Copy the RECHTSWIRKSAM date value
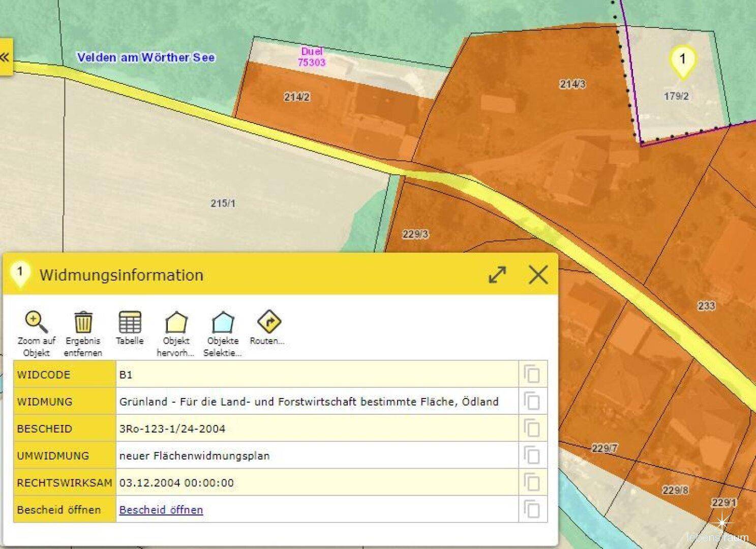This screenshot has height=549, width=756. 532,482
